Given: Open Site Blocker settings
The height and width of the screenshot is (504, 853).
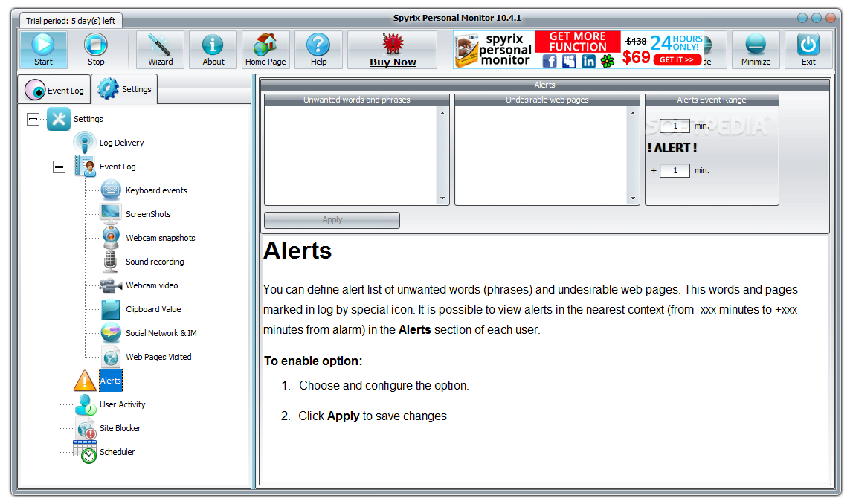Looking at the screenshot, I should coord(120,428).
